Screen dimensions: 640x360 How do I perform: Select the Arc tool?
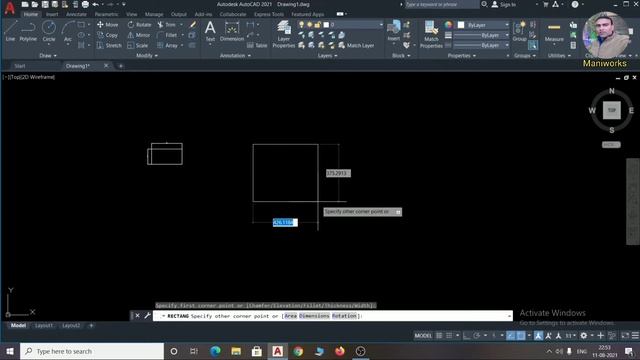click(68, 31)
